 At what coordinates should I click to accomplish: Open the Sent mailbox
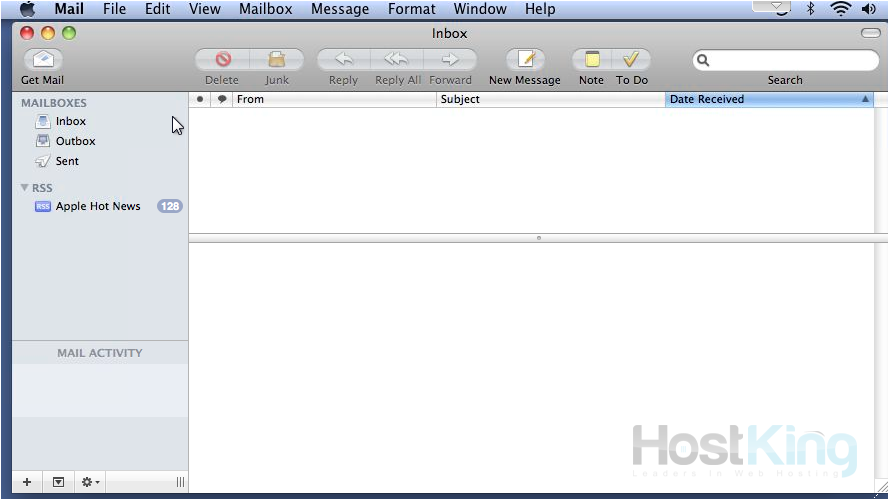tap(67, 161)
